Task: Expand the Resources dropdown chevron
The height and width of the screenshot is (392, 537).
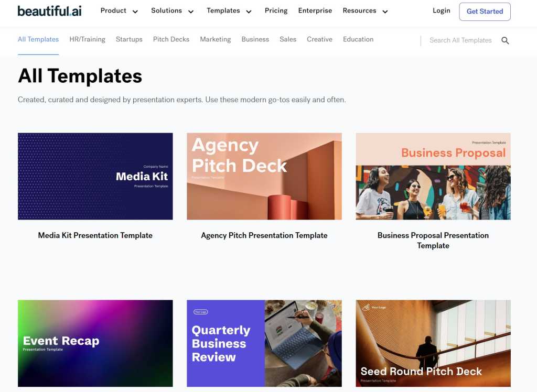Action: (385, 12)
